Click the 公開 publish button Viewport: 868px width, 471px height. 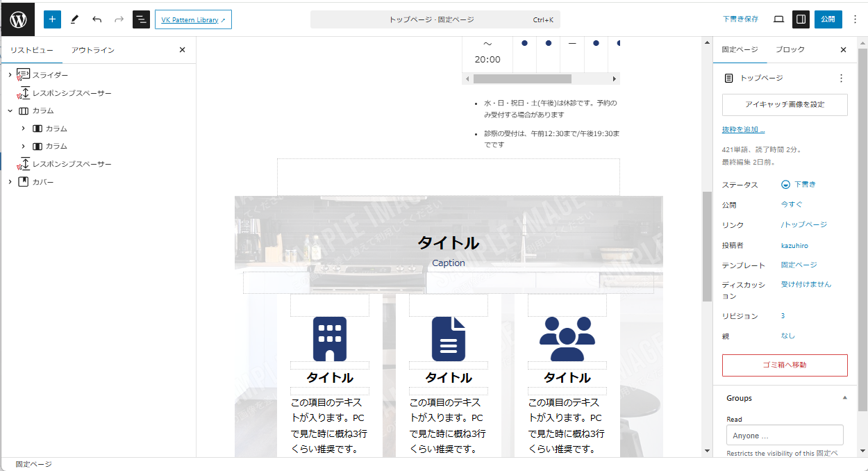pos(828,19)
